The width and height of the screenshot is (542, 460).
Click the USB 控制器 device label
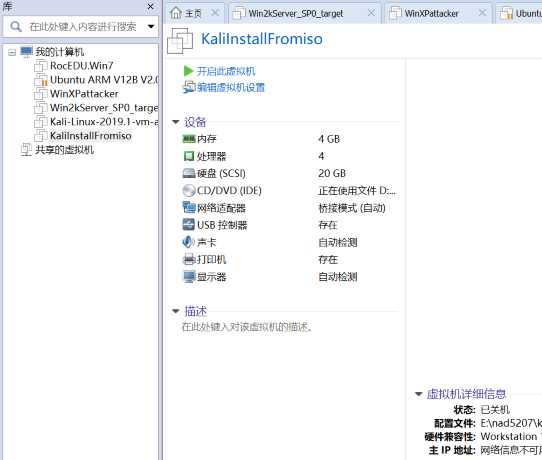coord(222,225)
